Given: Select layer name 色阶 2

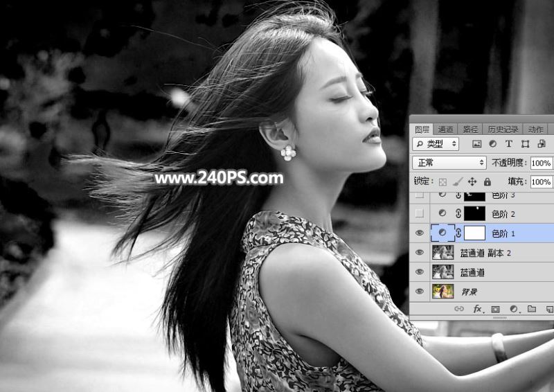Looking at the screenshot, I should (503, 214).
